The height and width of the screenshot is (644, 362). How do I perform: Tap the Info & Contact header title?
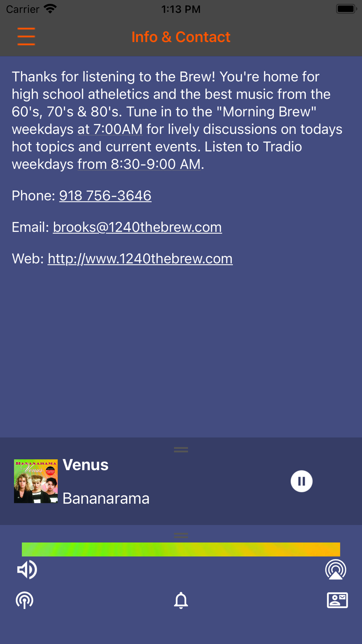[181, 37]
